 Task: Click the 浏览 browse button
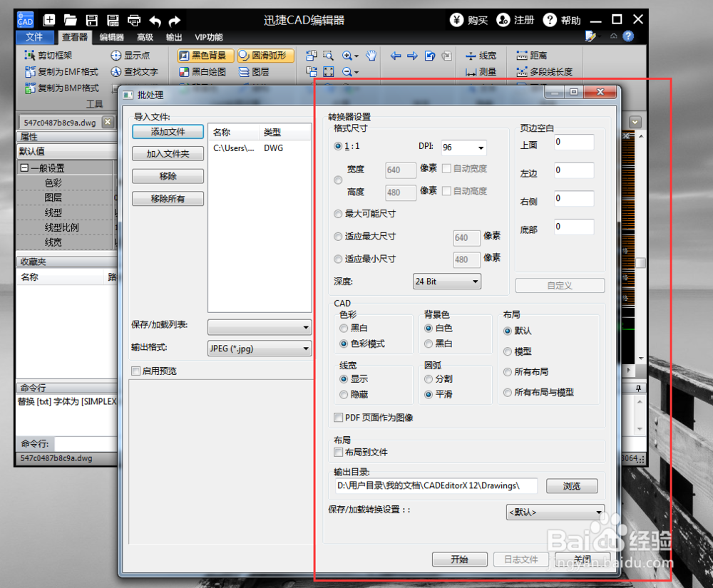572,486
